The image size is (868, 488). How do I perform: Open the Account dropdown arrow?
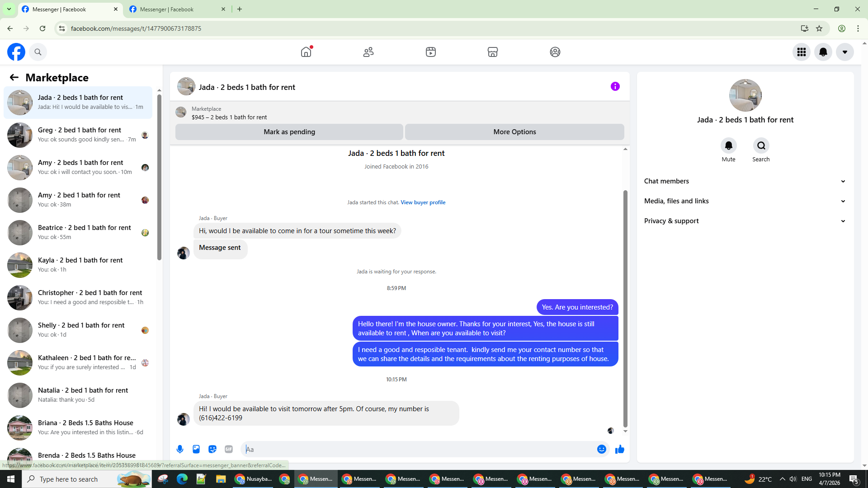845,52
